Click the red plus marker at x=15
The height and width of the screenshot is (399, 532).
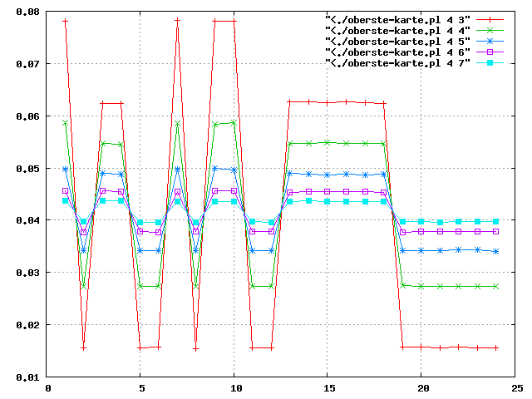click(x=328, y=102)
